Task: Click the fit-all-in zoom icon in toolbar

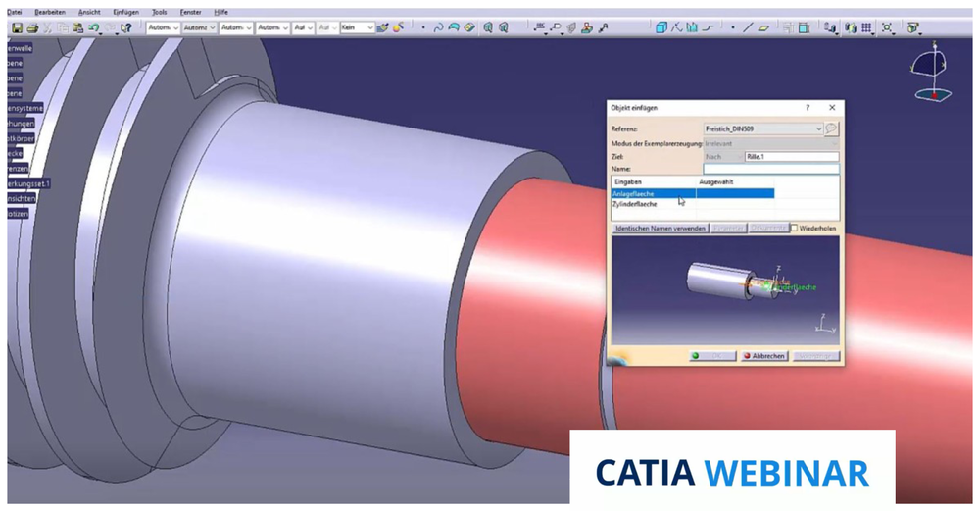Action: point(887,28)
